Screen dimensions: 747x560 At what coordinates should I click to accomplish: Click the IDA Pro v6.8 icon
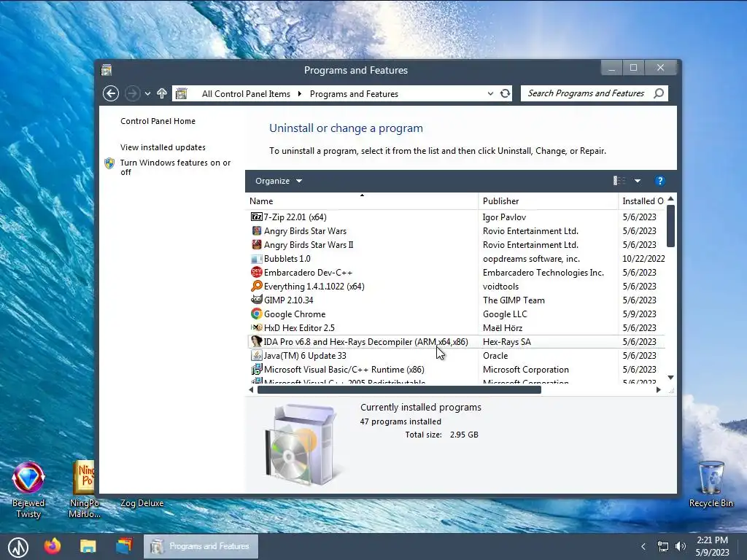256,341
